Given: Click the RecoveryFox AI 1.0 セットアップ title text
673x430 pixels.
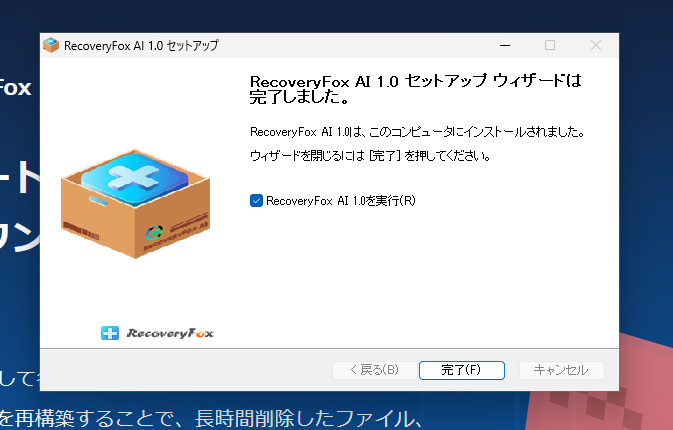Looking at the screenshot, I should tap(141, 45).
